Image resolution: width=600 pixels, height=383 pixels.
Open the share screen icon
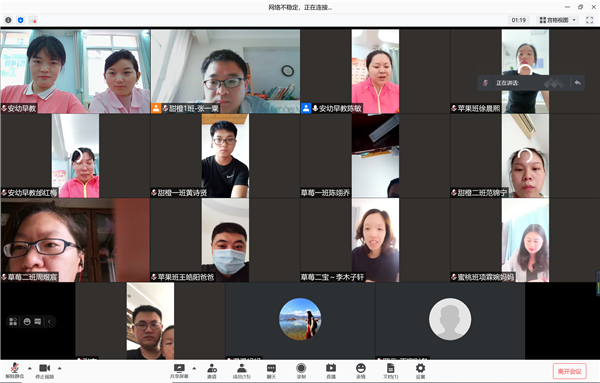tap(179, 371)
